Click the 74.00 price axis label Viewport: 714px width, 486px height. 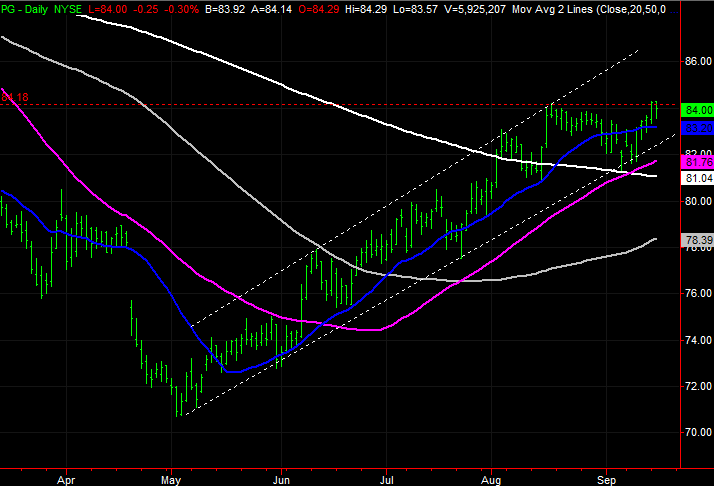click(x=699, y=340)
